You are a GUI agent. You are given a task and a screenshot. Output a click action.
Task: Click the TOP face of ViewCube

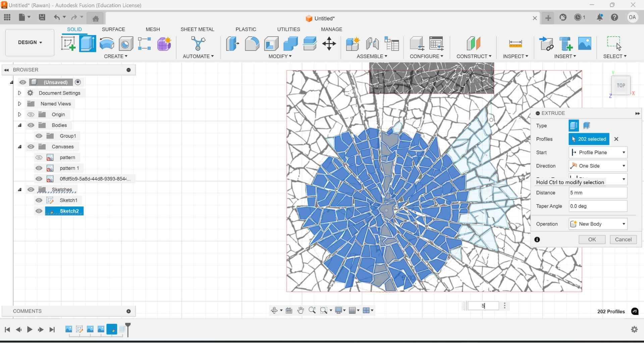point(621,85)
